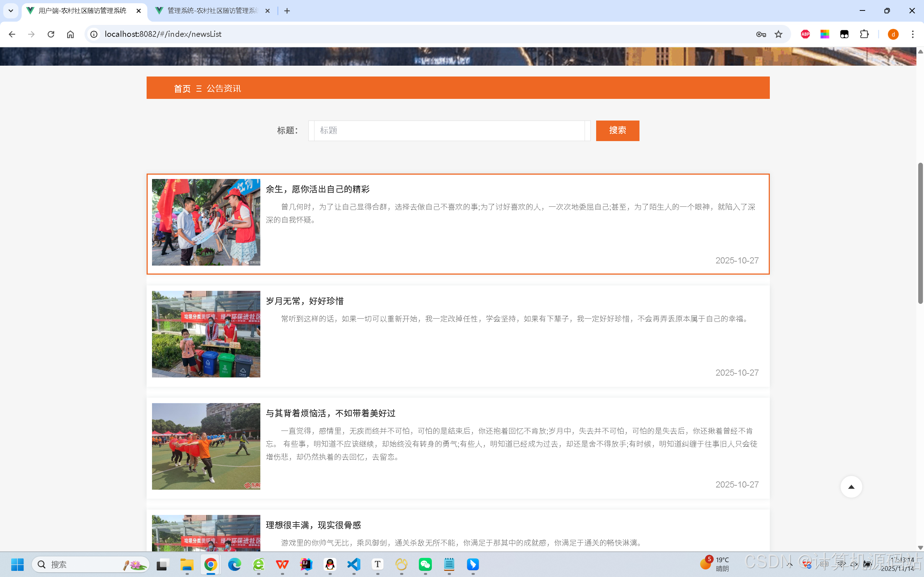Open the saved passwords key icon
924x577 pixels.
click(x=761, y=34)
